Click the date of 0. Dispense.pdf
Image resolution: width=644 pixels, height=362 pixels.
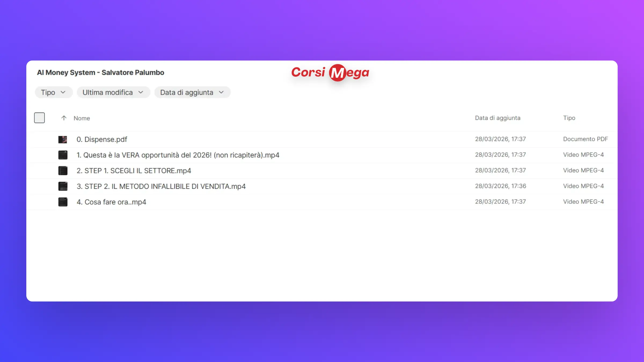500,139
